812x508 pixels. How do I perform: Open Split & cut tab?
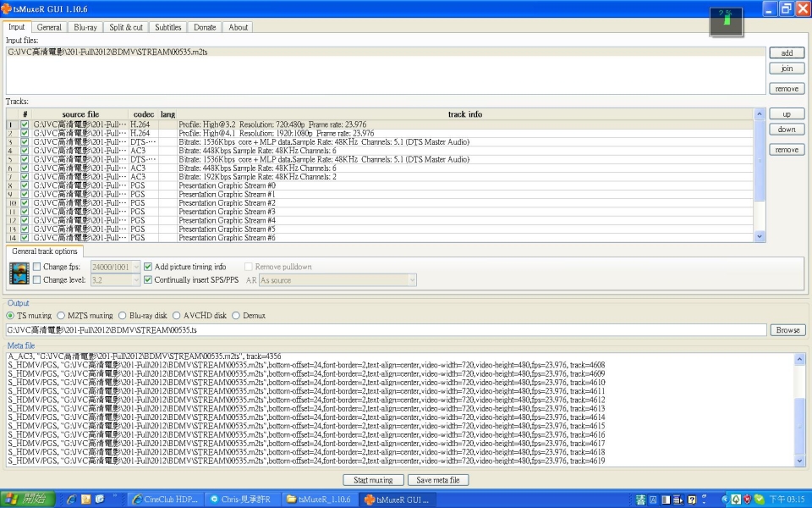[126, 27]
